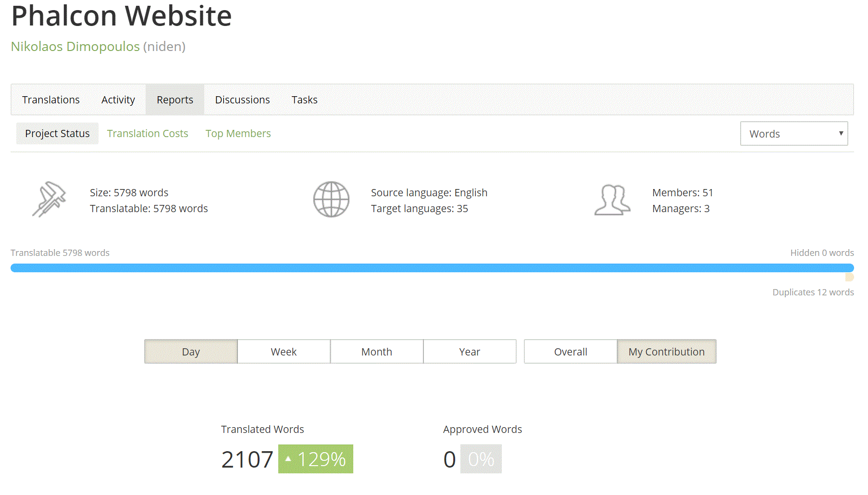Select the Reports tab

point(175,100)
